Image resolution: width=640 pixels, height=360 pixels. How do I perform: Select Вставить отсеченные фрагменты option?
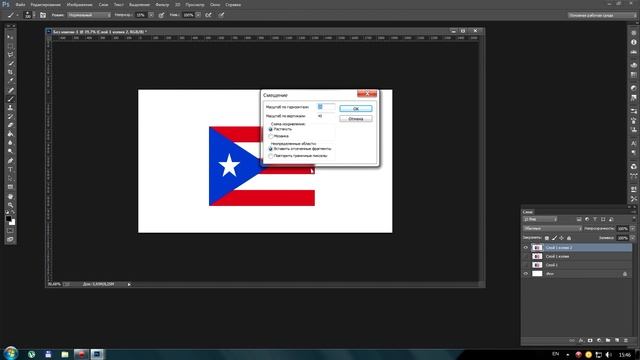click(x=271, y=149)
